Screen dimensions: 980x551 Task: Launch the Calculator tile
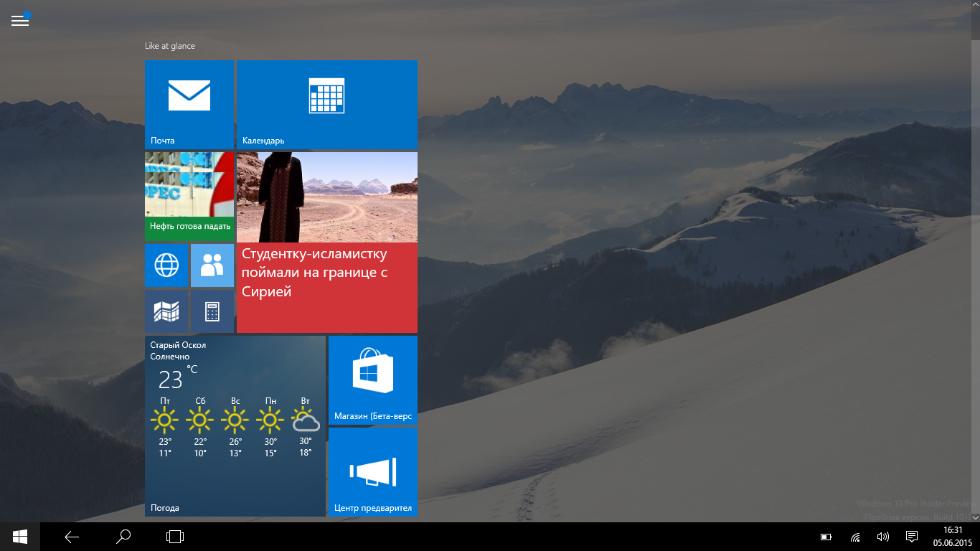click(x=212, y=311)
